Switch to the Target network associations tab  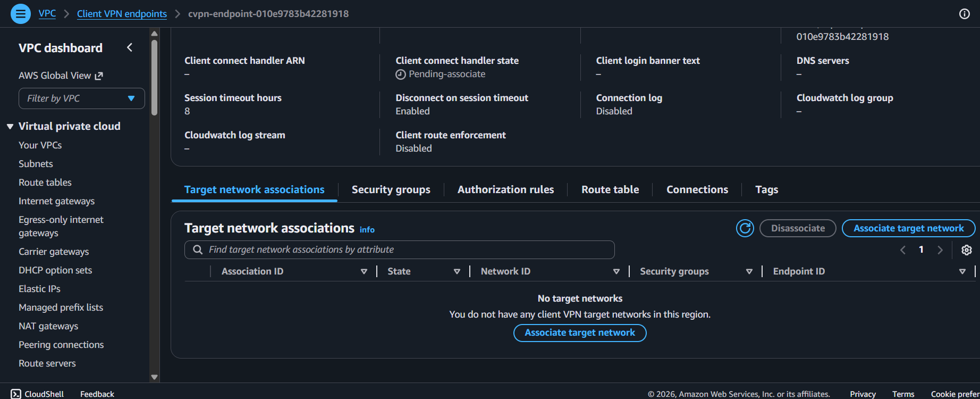pyautogui.click(x=254, y=189)
